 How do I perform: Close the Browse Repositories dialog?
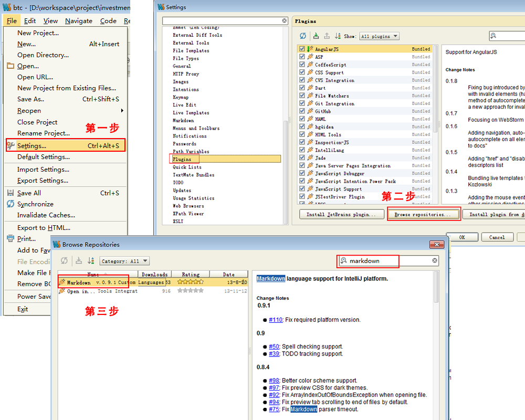click(437, 245)
